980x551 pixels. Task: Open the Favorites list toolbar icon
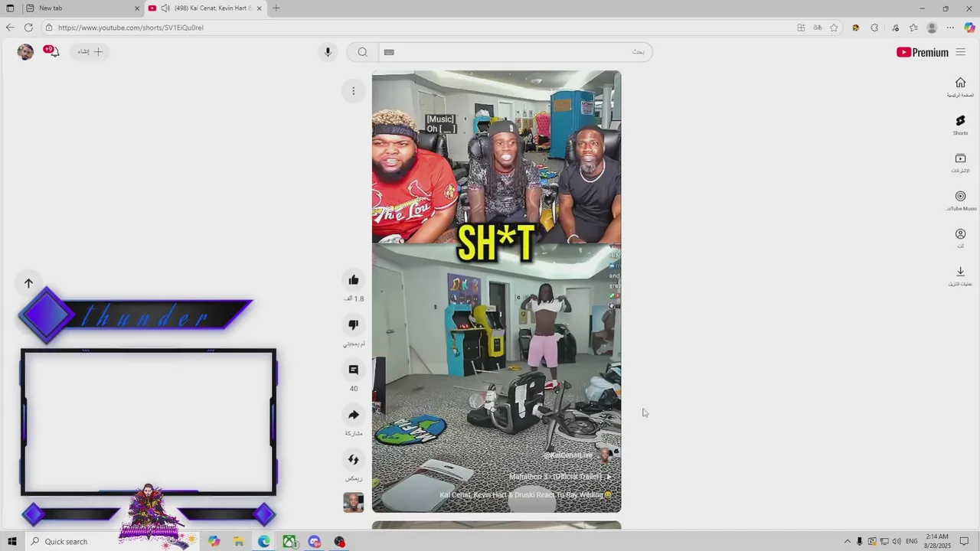913,28
